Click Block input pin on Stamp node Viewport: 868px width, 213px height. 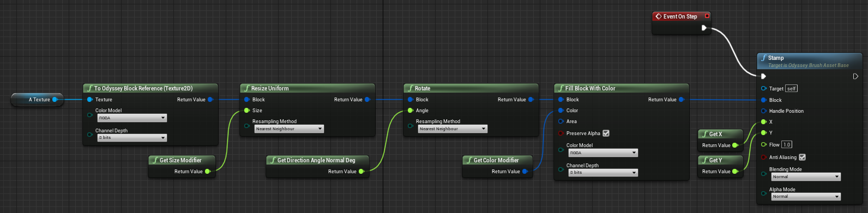coord(764,100)
